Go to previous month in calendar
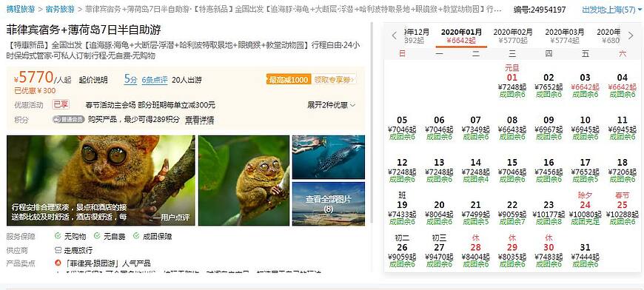The width and height of the screenshot is (644, 290). (395, 36)
